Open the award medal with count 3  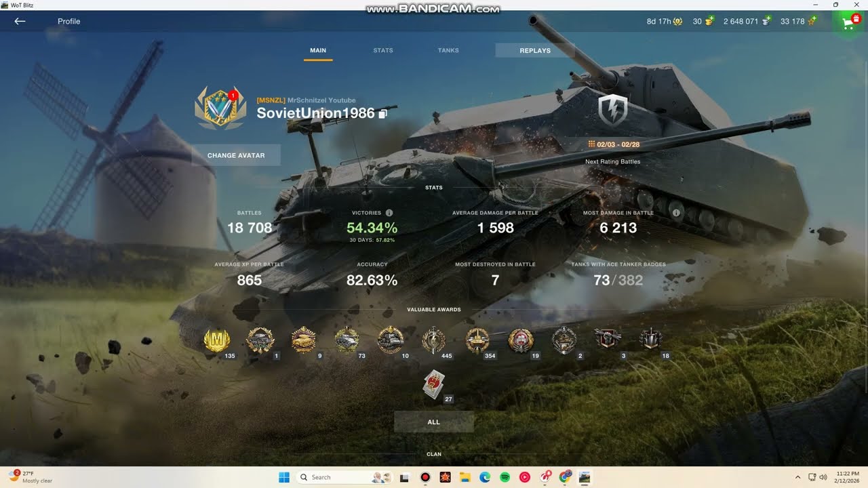608,339
